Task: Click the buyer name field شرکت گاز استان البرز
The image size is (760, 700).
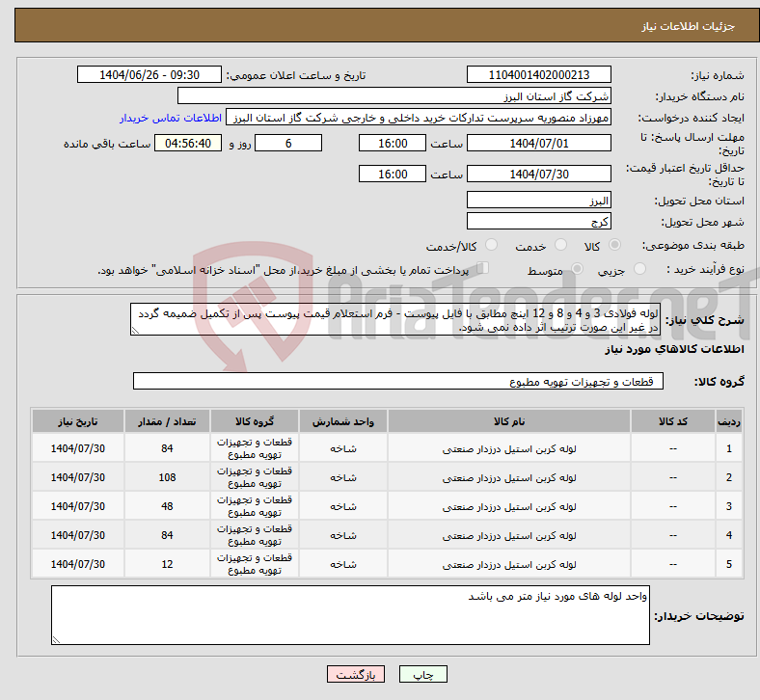Action: (x=394, y=95)
